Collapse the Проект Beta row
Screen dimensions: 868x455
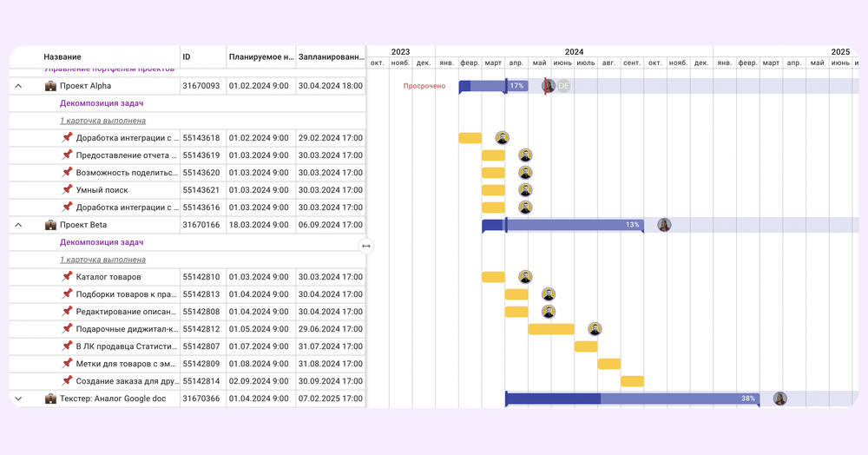tap(18, 225)
